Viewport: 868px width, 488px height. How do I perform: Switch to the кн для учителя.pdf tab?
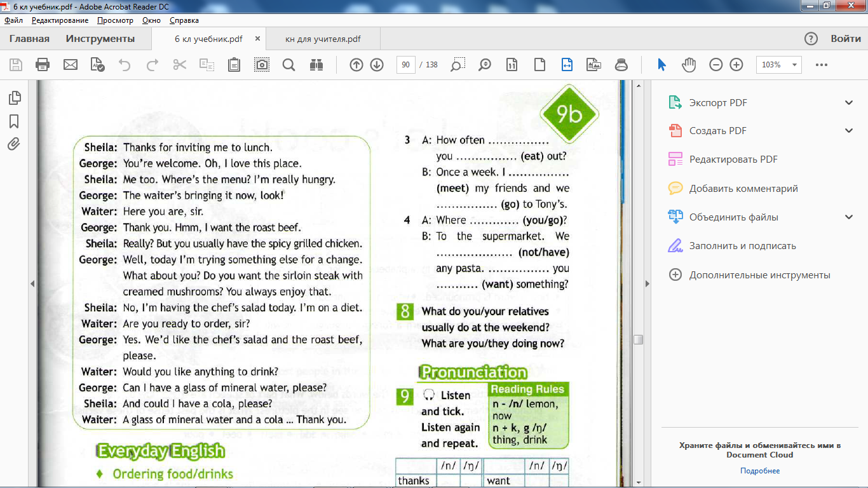click(x=323, y=39)
